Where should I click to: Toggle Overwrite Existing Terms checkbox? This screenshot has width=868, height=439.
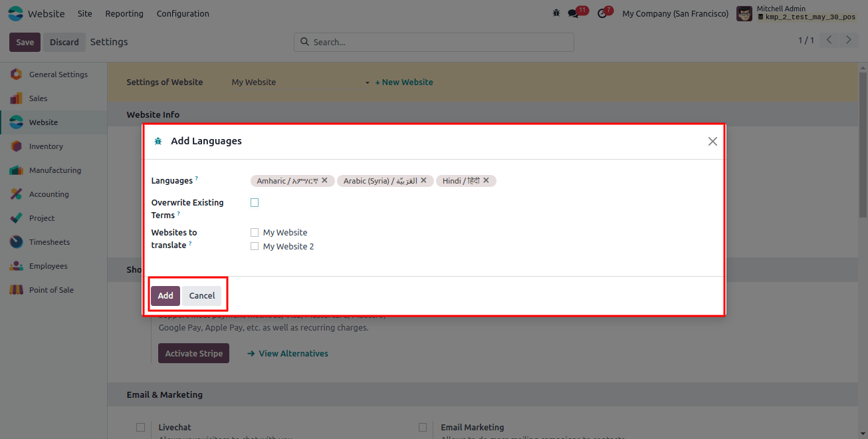click(x=255, y=203)
